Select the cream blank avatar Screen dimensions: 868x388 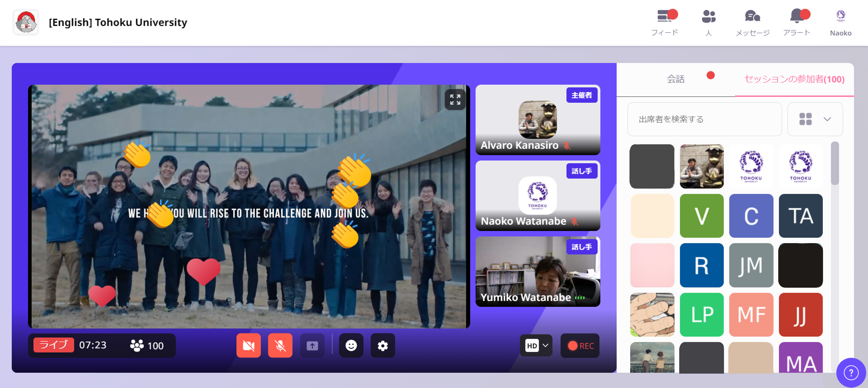pyautogui.click(x=652, y=216)
